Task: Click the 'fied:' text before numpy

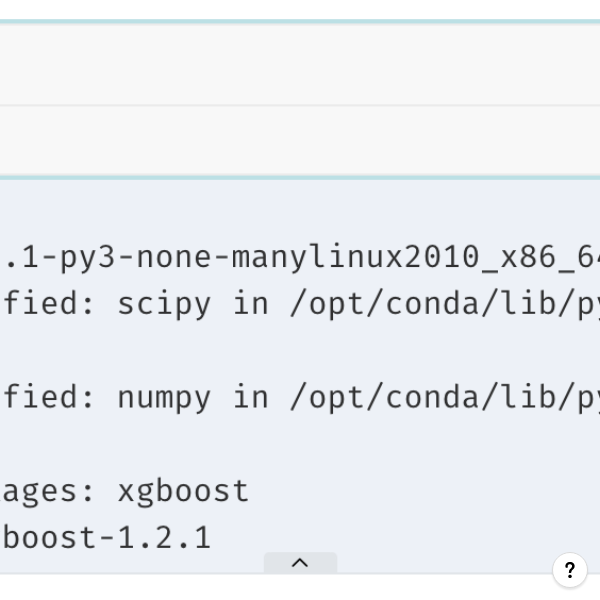Action: (x=49, y=397)
